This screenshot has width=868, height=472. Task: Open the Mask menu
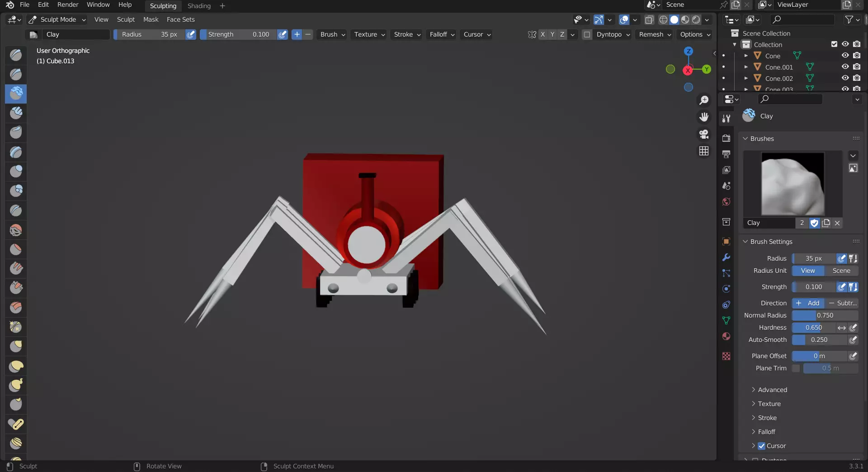151,20
